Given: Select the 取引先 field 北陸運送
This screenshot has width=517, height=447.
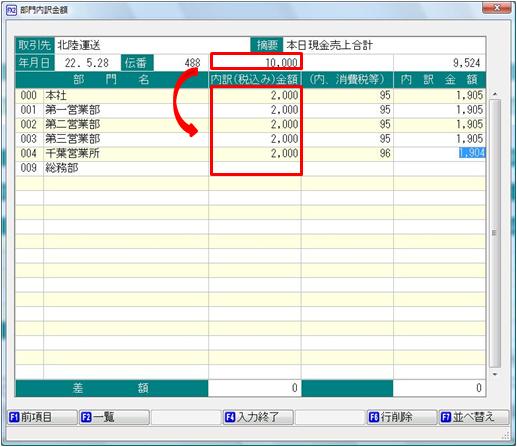Looking at the screenshot, I should click(151, 45).
